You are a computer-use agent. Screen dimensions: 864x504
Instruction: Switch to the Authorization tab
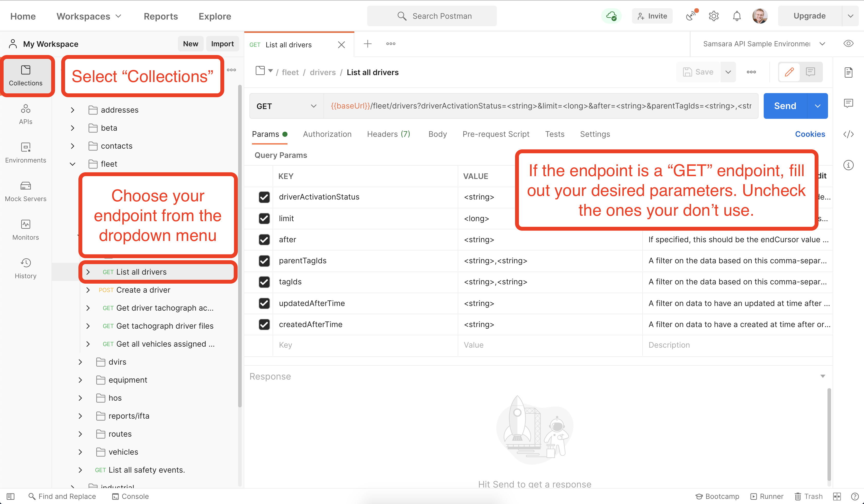[327, 134]
